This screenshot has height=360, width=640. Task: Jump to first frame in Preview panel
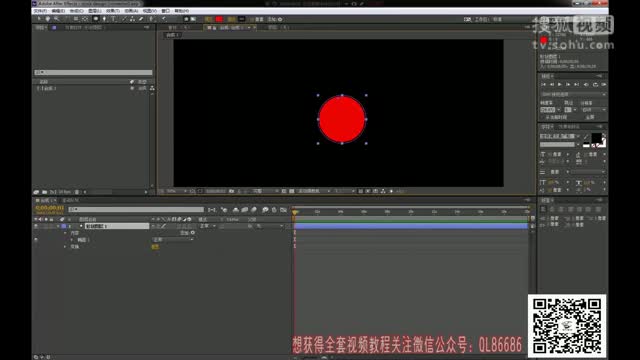point(543,84)
